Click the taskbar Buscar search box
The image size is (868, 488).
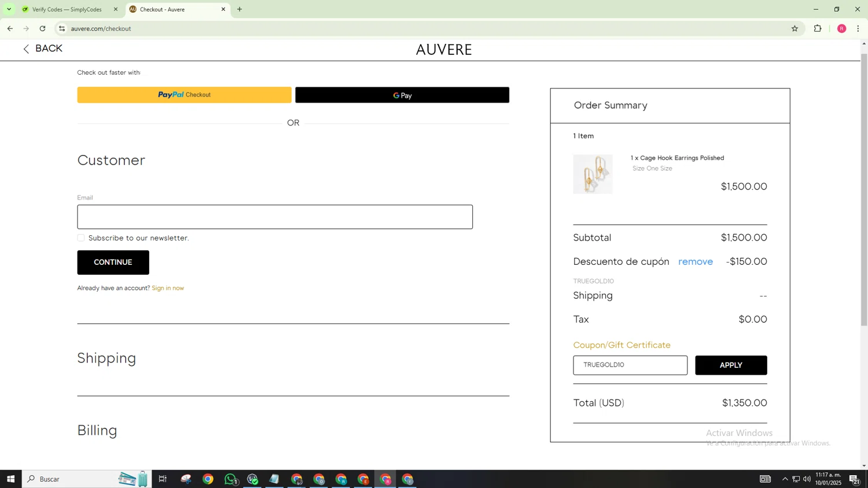tap(87, 479)
